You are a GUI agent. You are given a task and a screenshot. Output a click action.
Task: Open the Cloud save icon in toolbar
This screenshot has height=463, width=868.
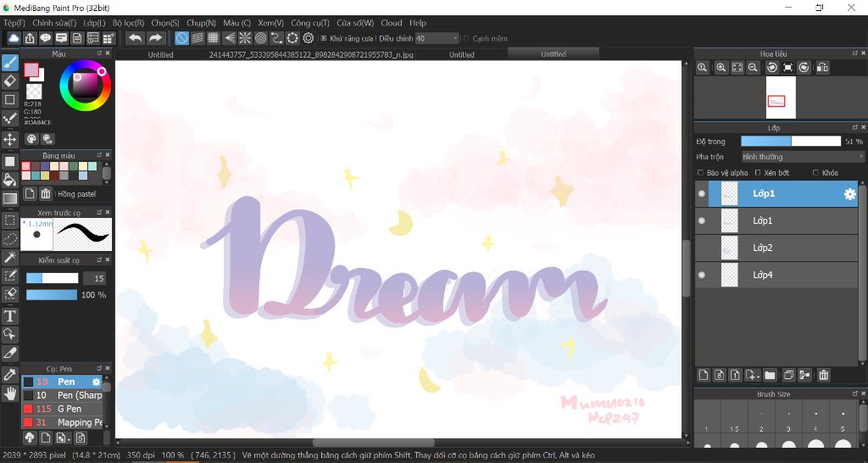(x=14, y=38)
